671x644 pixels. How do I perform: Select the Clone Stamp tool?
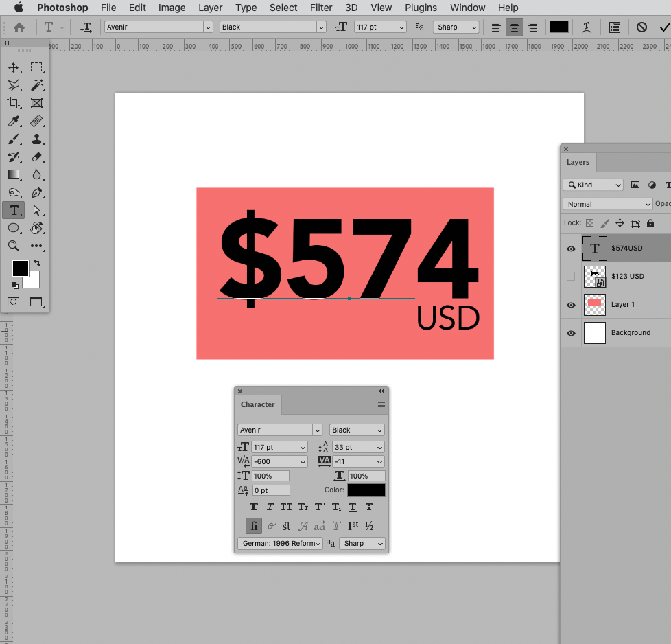coord(36,139)
